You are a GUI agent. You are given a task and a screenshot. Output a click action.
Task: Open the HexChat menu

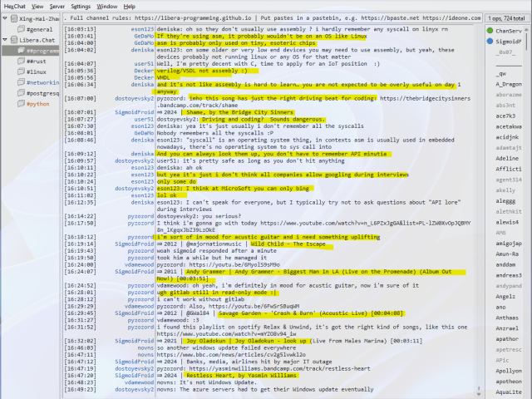click(14, 6)
